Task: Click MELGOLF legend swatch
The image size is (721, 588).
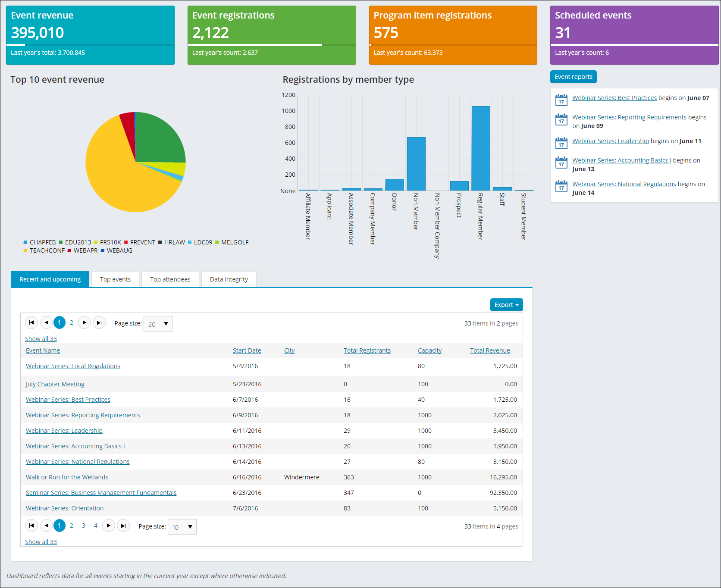Action: tap(217, 242)
